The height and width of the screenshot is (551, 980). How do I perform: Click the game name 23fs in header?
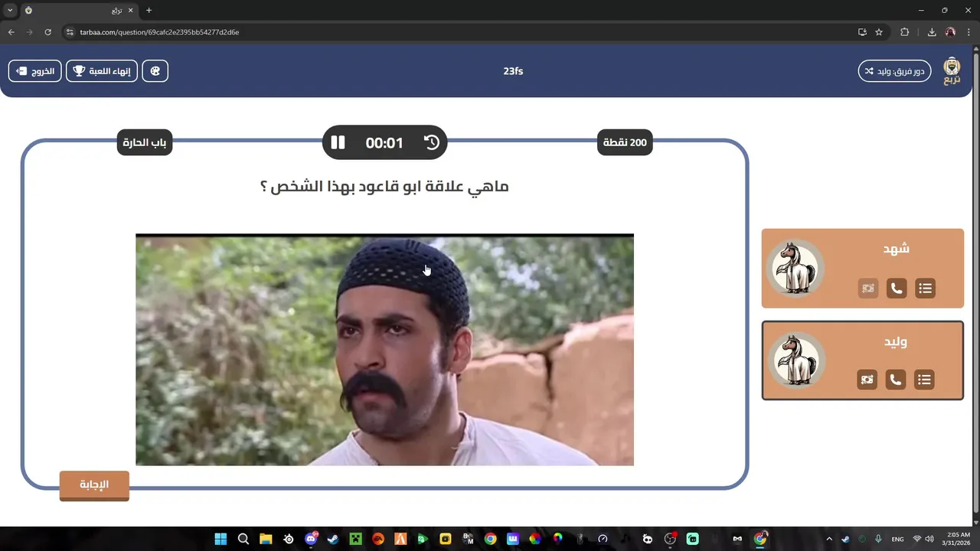coord(513,71)
